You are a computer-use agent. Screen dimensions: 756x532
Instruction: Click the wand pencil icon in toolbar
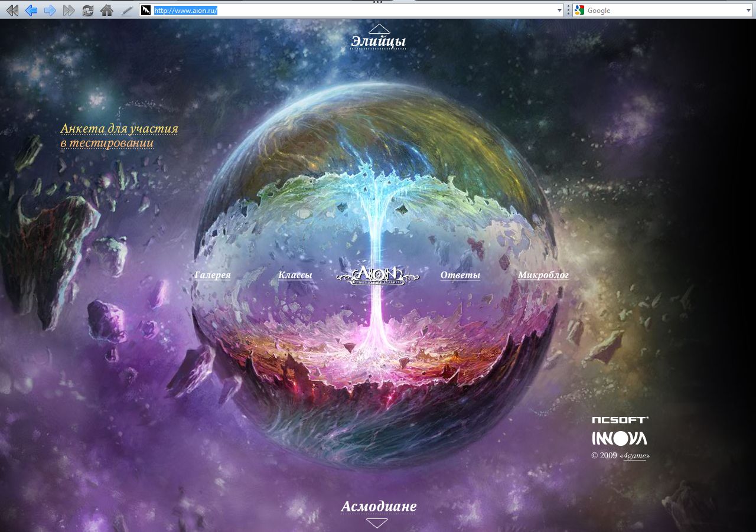coord(126,10)
